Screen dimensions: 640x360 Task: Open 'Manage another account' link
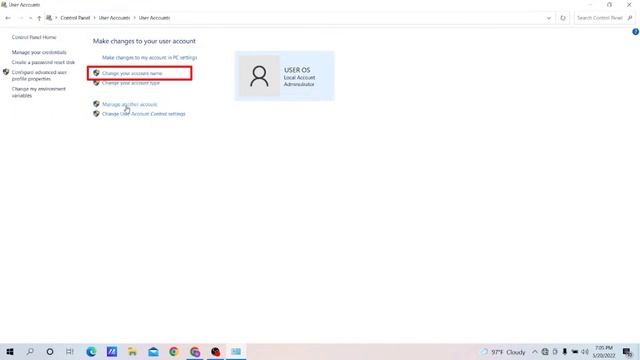coord(129,104)
